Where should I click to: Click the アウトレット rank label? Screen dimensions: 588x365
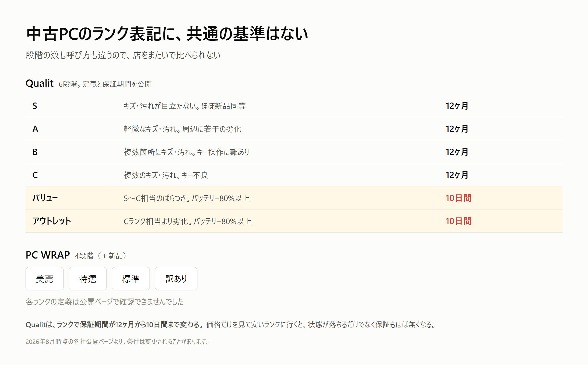[x=52, y=221]
